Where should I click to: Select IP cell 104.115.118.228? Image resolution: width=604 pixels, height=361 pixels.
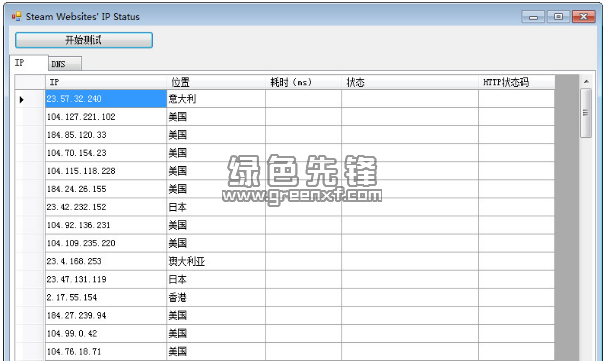point(106,171)
